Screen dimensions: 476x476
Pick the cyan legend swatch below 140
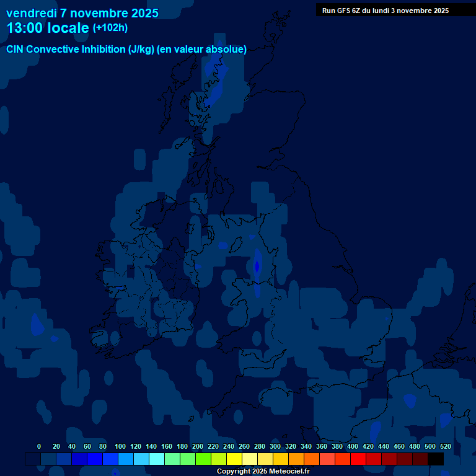157,459
